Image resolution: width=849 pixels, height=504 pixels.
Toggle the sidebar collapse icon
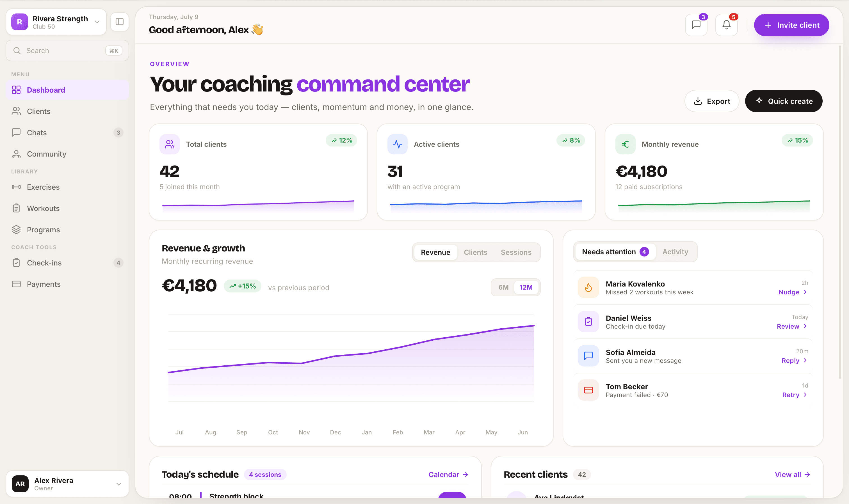click(x=119, y=22)
